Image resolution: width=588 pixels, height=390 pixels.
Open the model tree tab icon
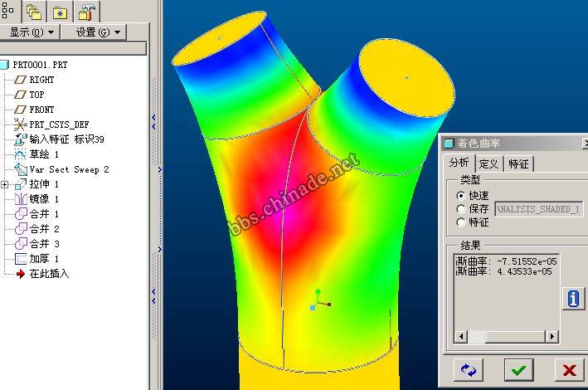7,10
